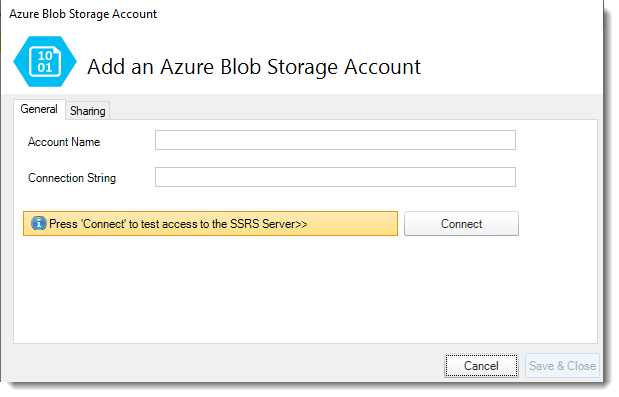The image size is (619, 397).
Task: Click the Cancel button
Action: pos(481,366)
